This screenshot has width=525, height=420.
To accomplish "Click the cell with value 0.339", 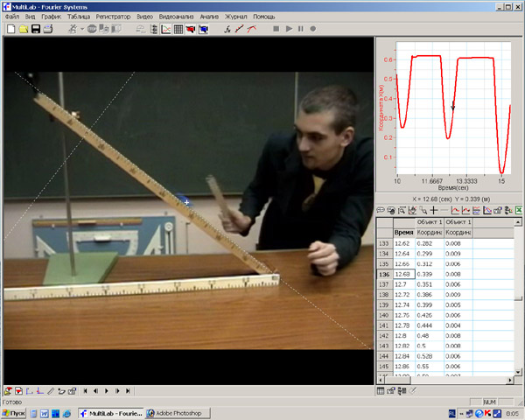I will (x=430, y=274).
